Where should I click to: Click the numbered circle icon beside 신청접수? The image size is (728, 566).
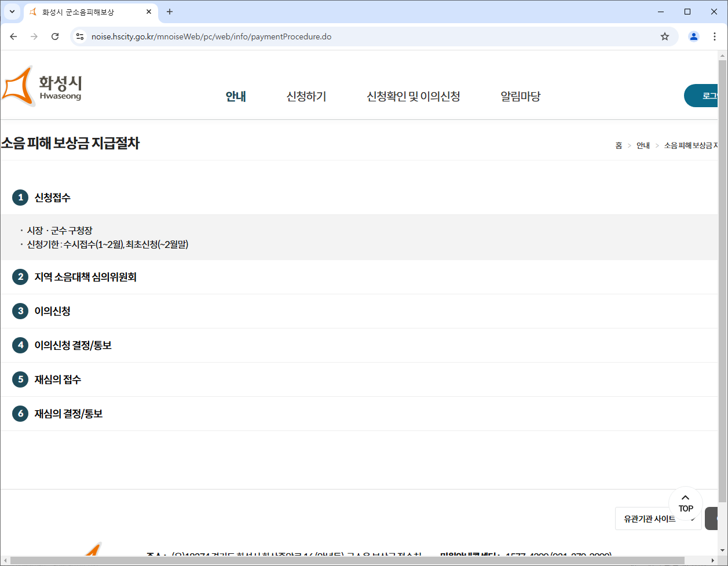click(x=21, y=198)
